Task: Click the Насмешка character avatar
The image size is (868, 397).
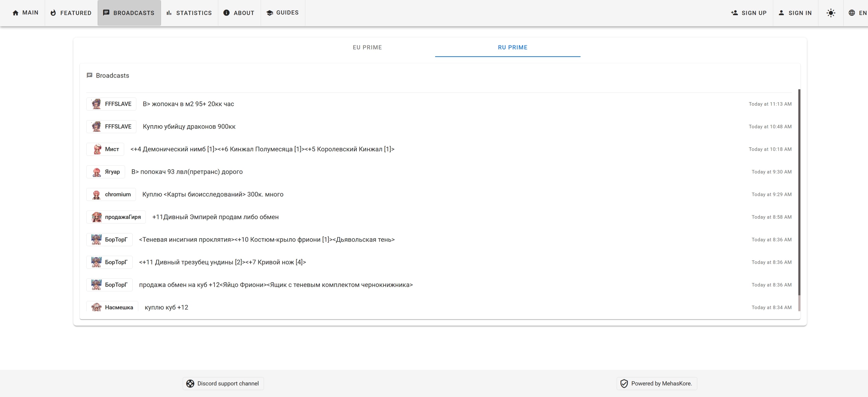Action: tap(96, 307)
